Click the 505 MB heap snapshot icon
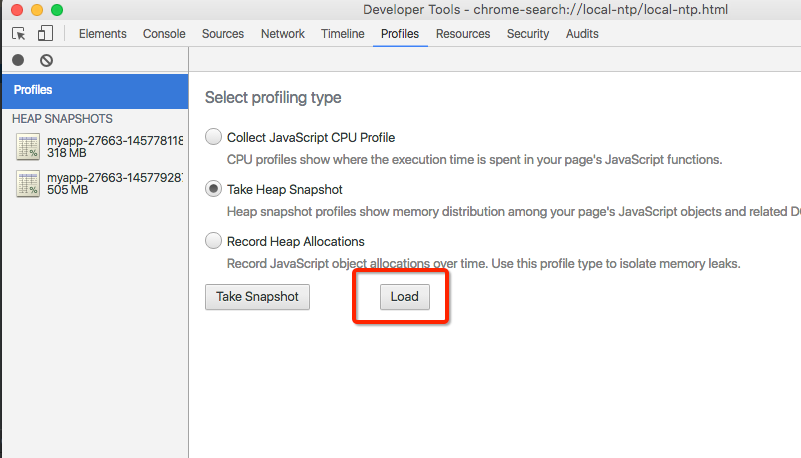Image resolution: width=801 pixels, height=458 pixels. click(x=28, y=183)
